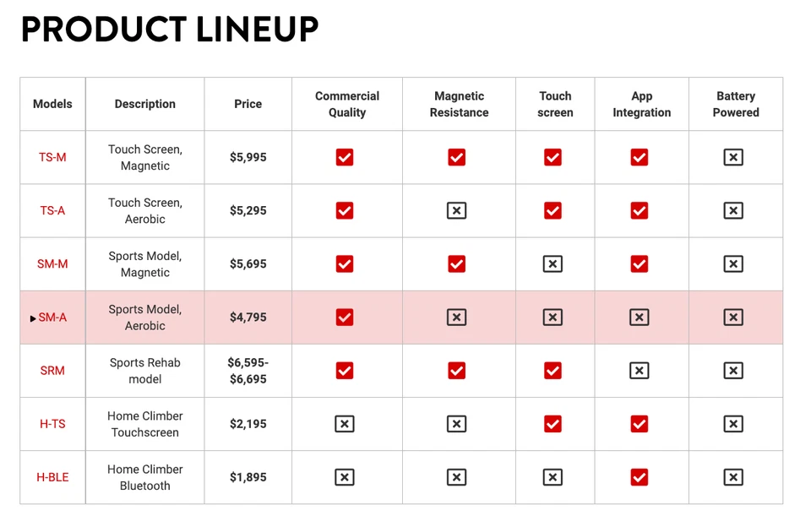The image size is (811, 532).
Task: Click TS-A Magnetic Resistance X mark
Action: coord(457,210)
